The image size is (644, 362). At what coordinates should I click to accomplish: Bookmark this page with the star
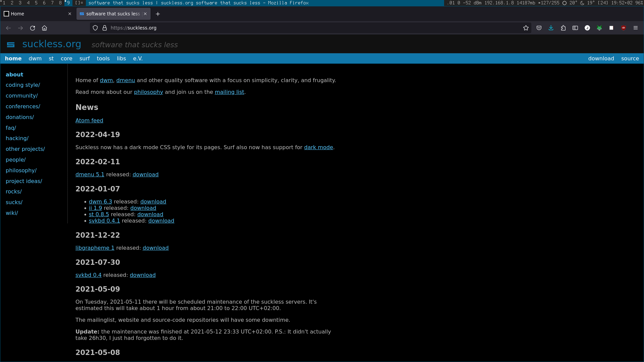point(526,28)
